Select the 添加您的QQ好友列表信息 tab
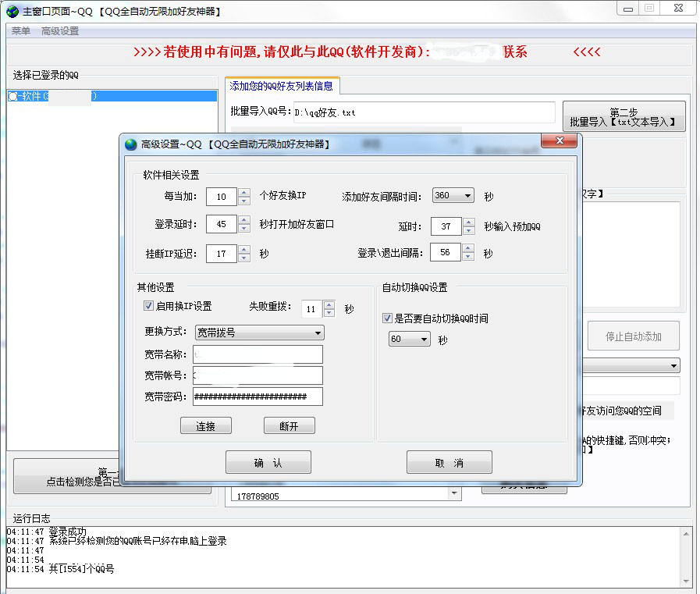The width and height of the screenshot is (700, 594). point(281,86)
